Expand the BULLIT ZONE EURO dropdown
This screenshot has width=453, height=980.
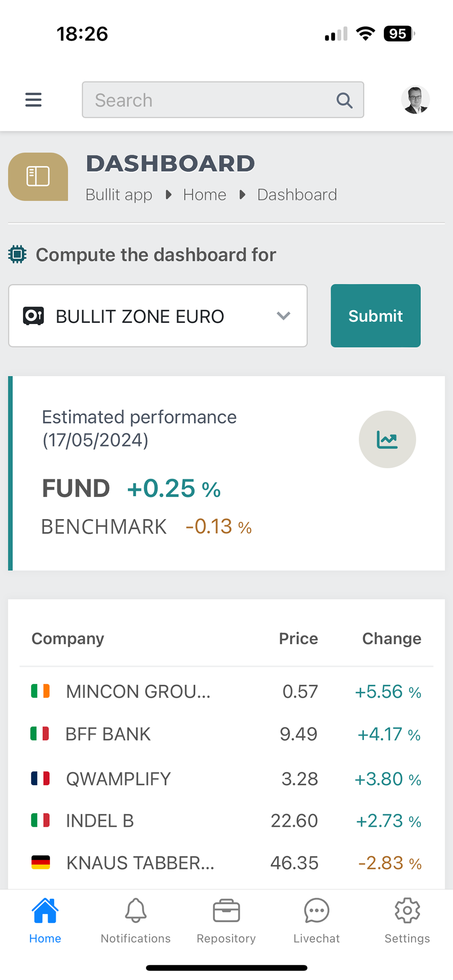pyautogui.click(x=158, y=316)
